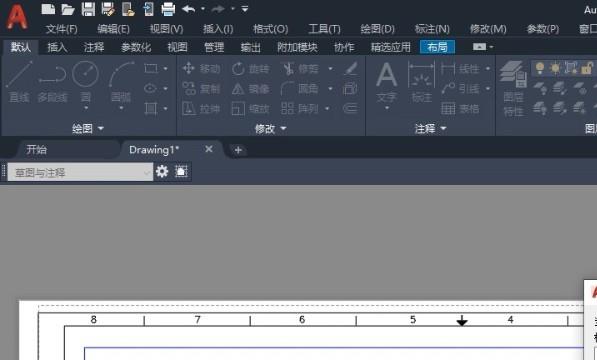
Task: Open the 标注(N) menu
Action: click(432, 29)
